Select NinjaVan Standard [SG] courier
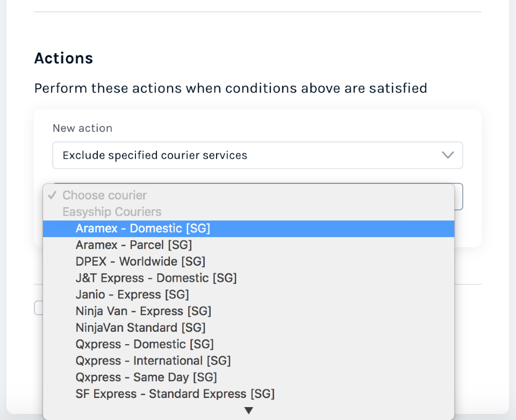The image size is (516, 420). [248, 328]
